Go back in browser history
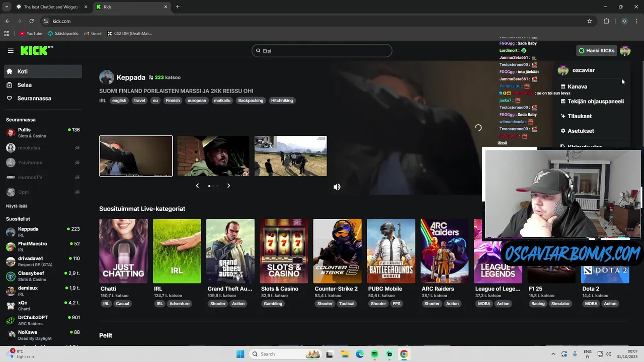 7,21
